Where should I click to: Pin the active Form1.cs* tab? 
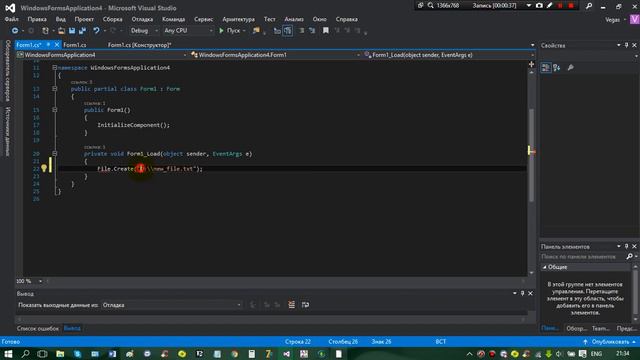point(48,44)
